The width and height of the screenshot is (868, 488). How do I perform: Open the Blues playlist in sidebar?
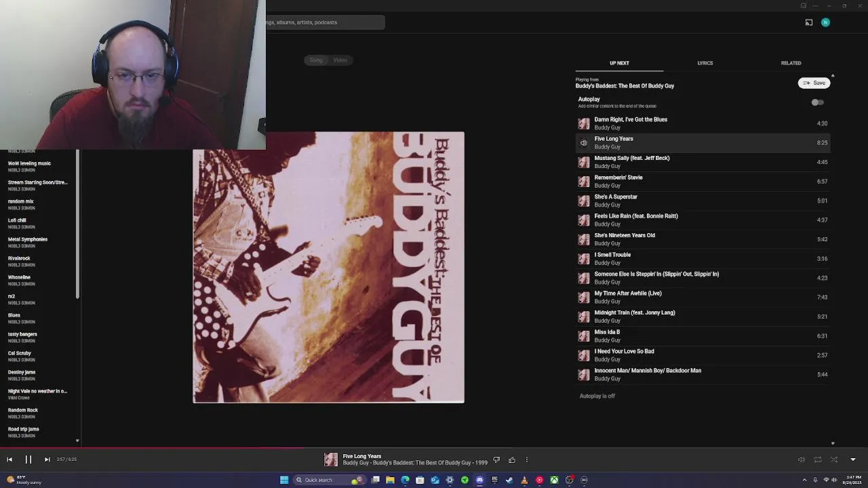coord(14,315)
